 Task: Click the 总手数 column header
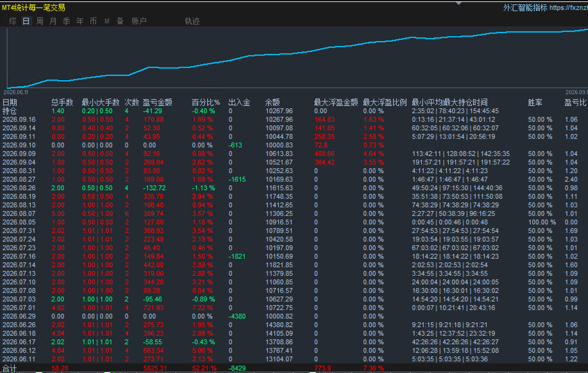pos(62,102)
